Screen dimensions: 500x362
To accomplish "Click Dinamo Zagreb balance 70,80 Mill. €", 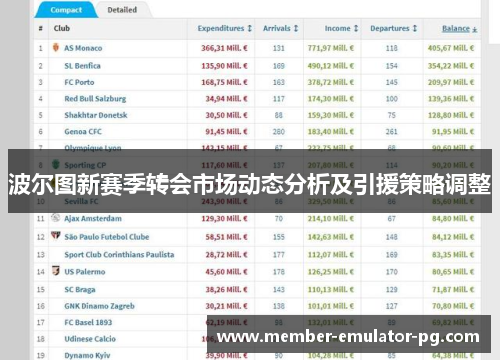I will [453, 306].
